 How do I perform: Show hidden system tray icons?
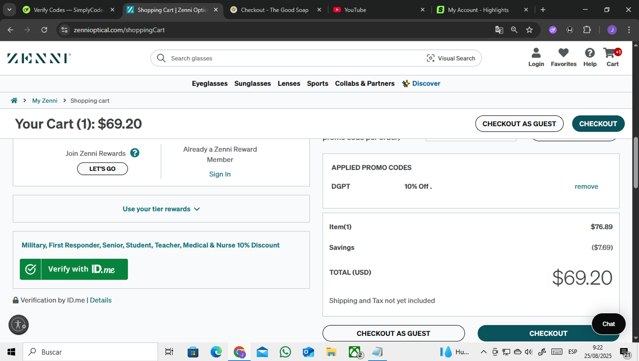[x=483, y=352]
